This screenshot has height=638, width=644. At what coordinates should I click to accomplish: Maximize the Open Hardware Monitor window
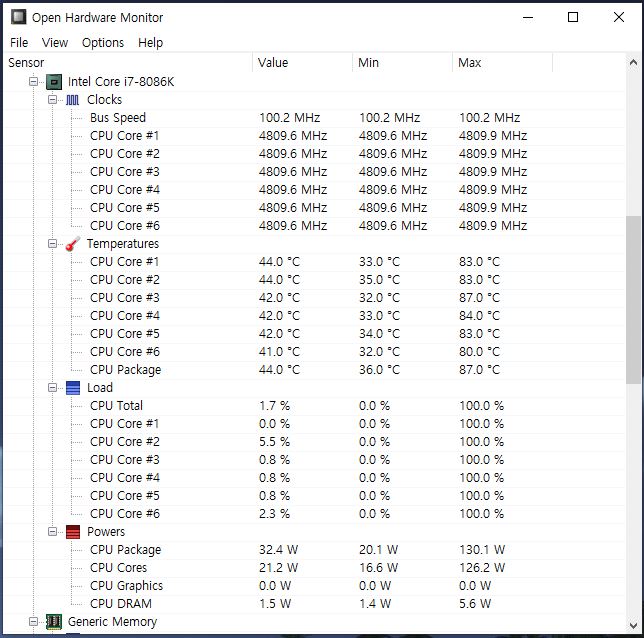tap(573, 17)
